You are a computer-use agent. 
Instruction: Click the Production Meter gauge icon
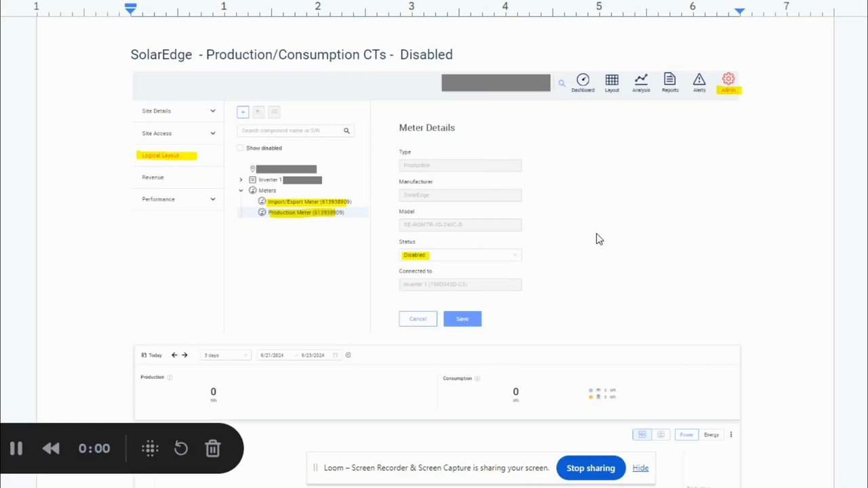[x=262, y=212]
